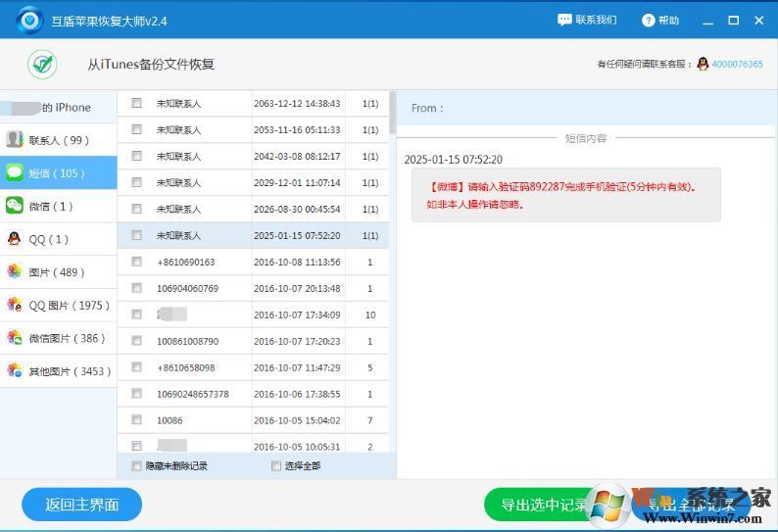Select the QQ图片 icon in sidebar
The width and height of the screenshot is (778, 532).
coord(15,305)
